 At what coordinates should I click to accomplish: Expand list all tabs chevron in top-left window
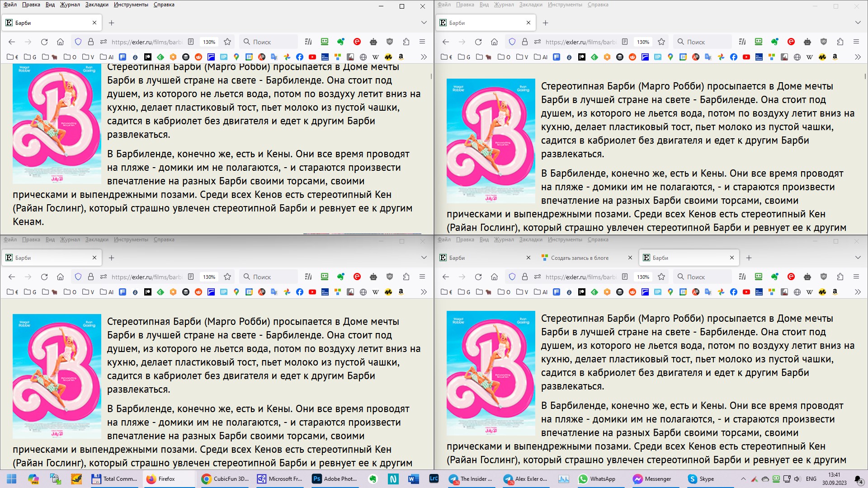(x=424, y=23)
